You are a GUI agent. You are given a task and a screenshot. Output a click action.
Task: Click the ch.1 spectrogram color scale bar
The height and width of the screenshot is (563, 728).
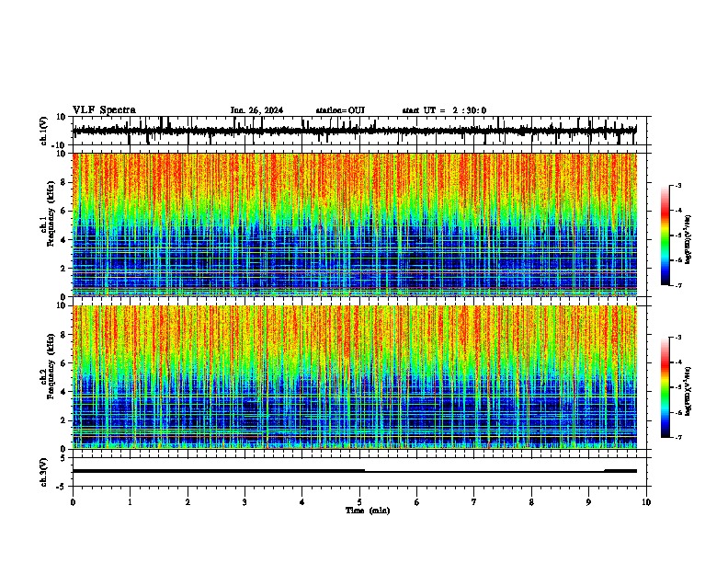(665, 236)
